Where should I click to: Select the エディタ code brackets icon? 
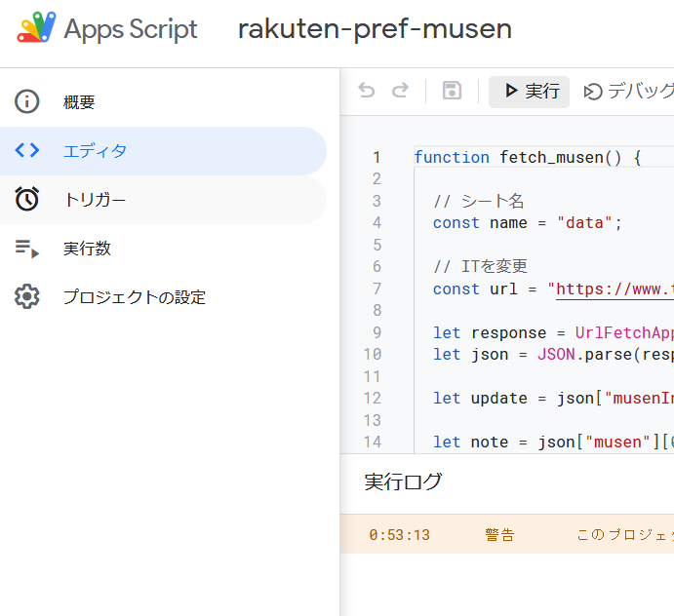(27, 150)
